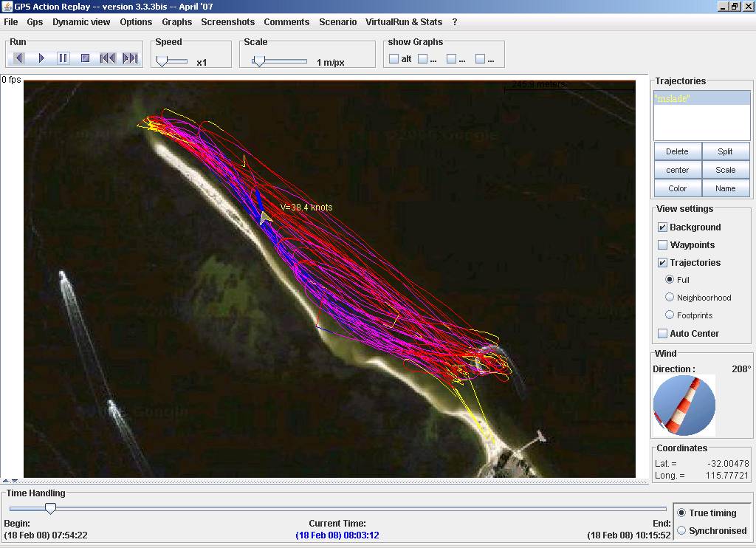Click the Color button for trajectory
756x548 pixels.
point(677,188)
